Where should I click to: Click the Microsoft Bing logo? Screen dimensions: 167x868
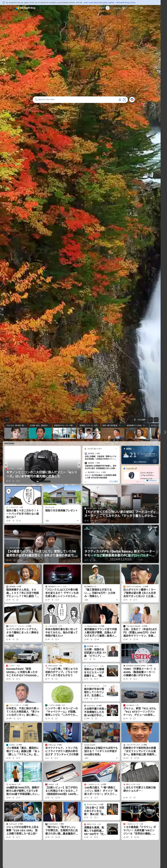pos(26,8)
